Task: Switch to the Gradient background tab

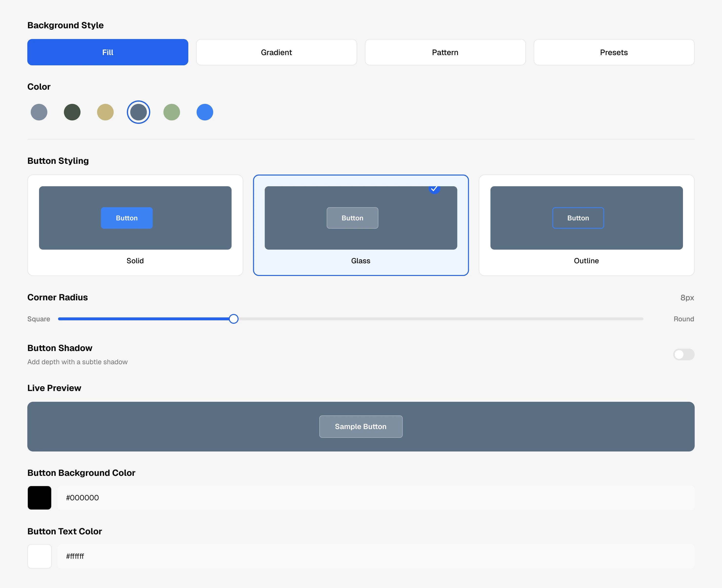Action: tap(276, 52)
